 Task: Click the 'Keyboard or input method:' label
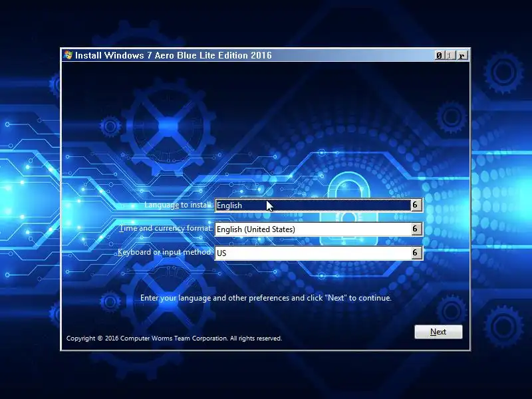165,252
